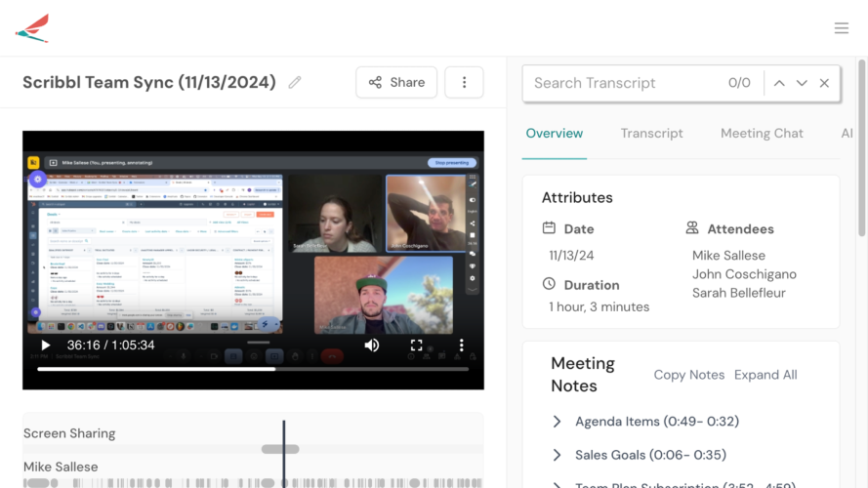Click the Mike Sallese speaking timeline
Image resolution: width=868 pixels, height=488 pixels.
click(x=253, y=483)
